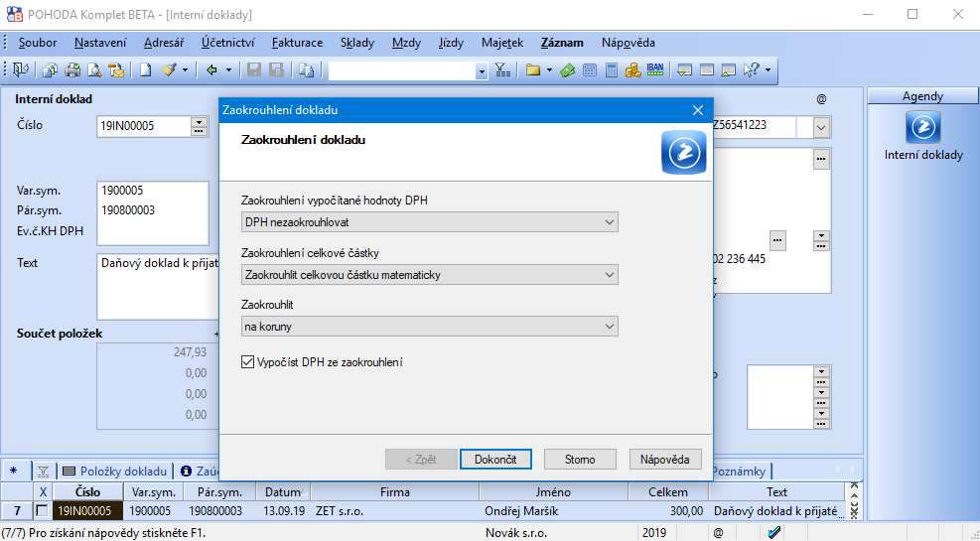This screenshot has height=541, width=980.
Task: Click the copies icon next to exit door
Action: (51, 70)
